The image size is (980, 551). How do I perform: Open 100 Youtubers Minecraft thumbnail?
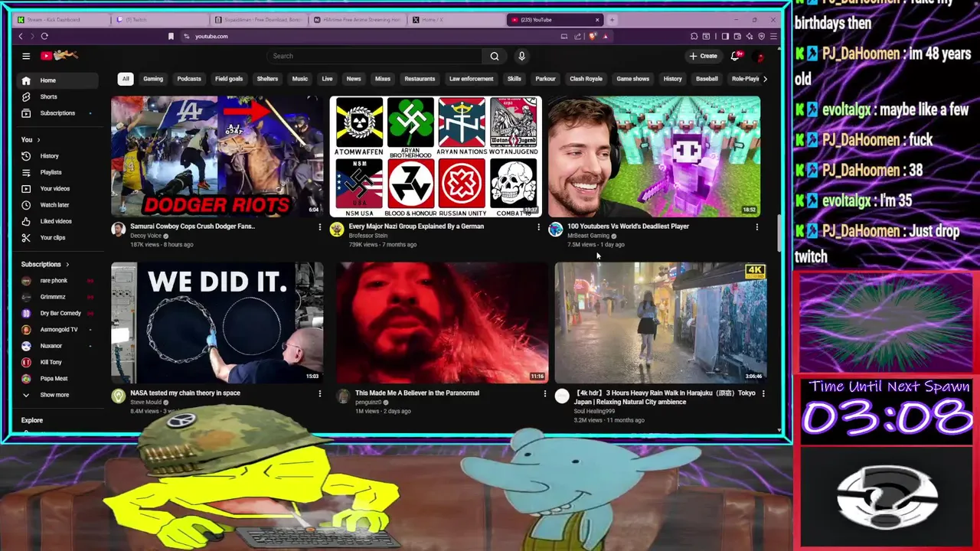654,156
